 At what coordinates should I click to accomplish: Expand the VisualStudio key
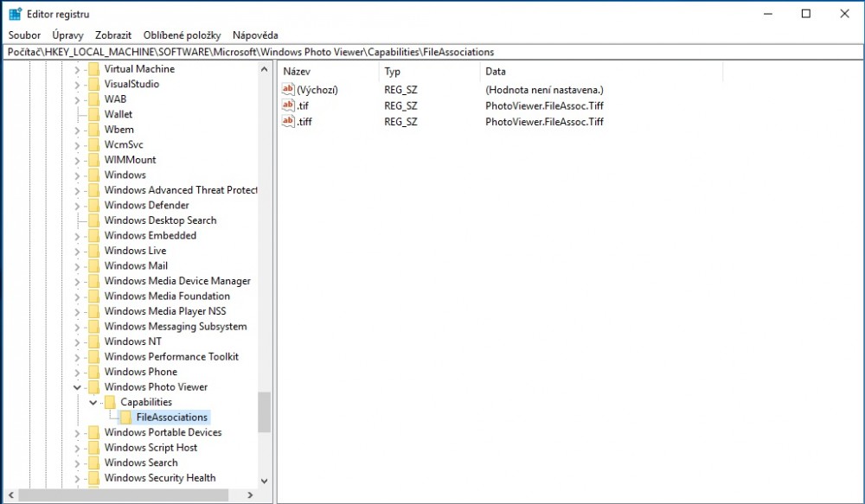[x=77, y=84]
